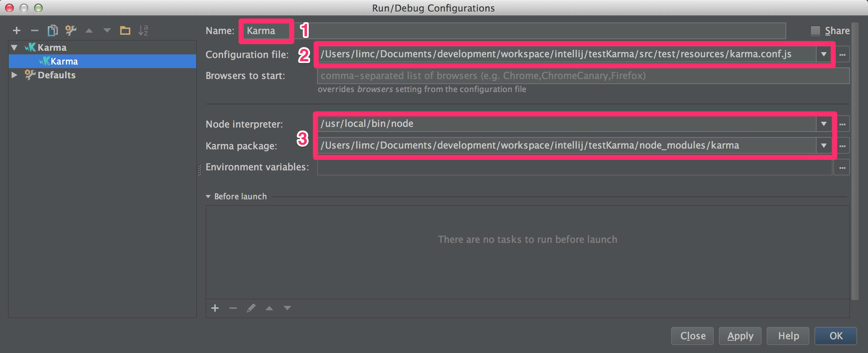
Task: Click the dialog's vertical scrollbar
Action: click(x=855, y=161)
